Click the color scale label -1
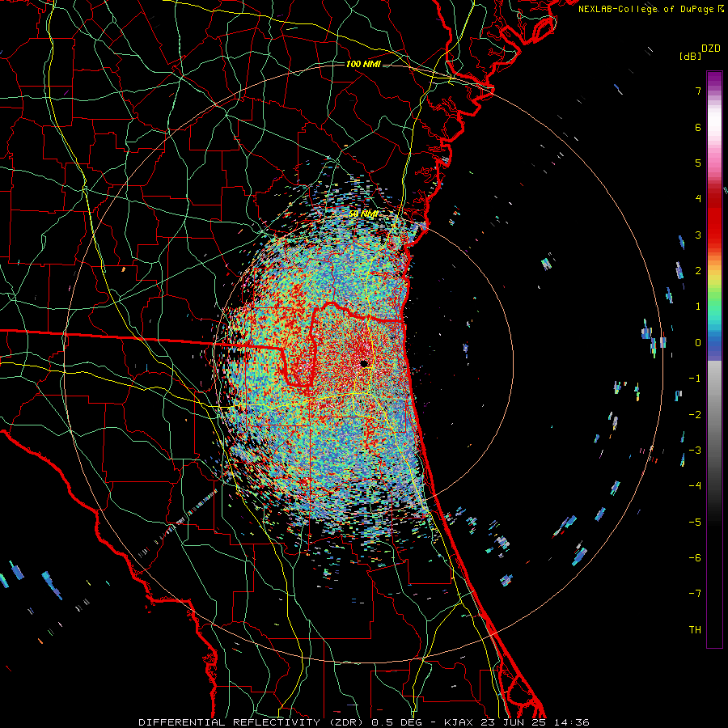 click(695, 379)
